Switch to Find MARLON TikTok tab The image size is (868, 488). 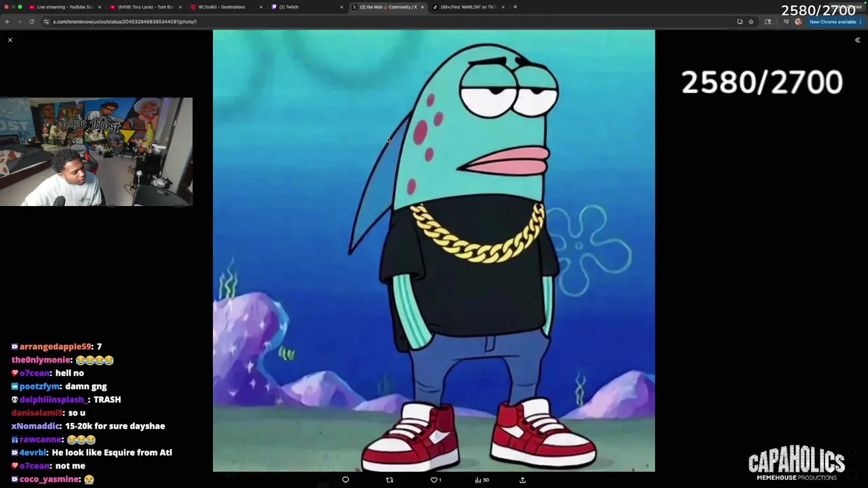(468, 7)
